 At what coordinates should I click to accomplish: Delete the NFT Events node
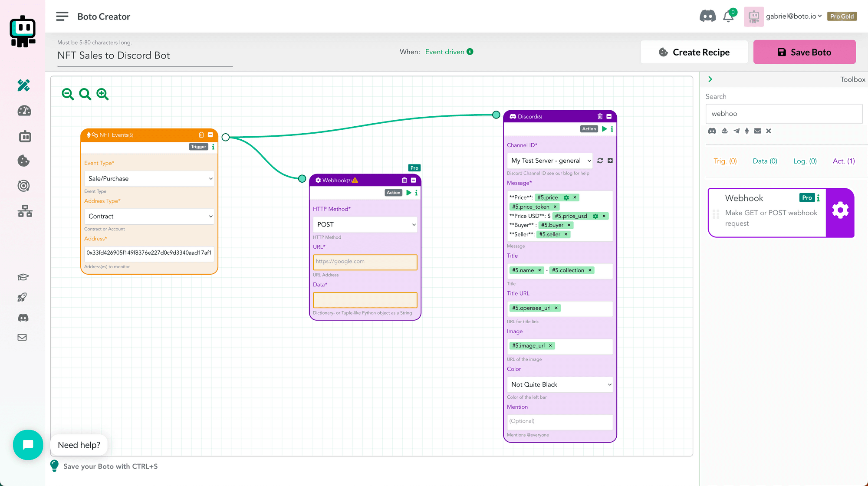tap(201, 135)
